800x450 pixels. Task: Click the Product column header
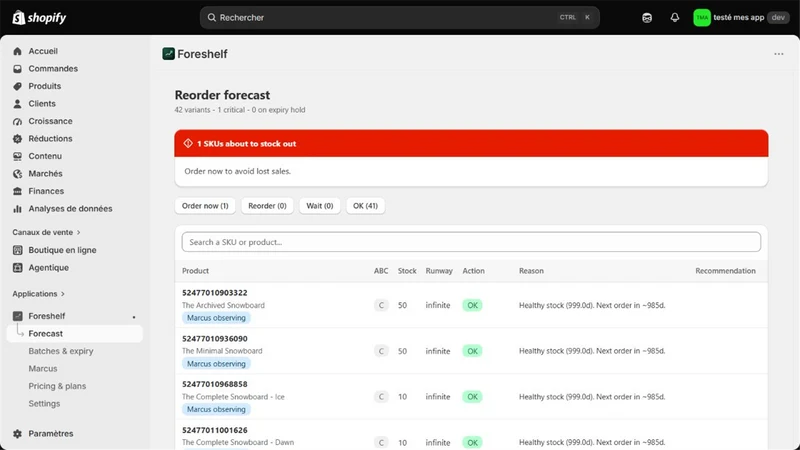coord(195,271)
